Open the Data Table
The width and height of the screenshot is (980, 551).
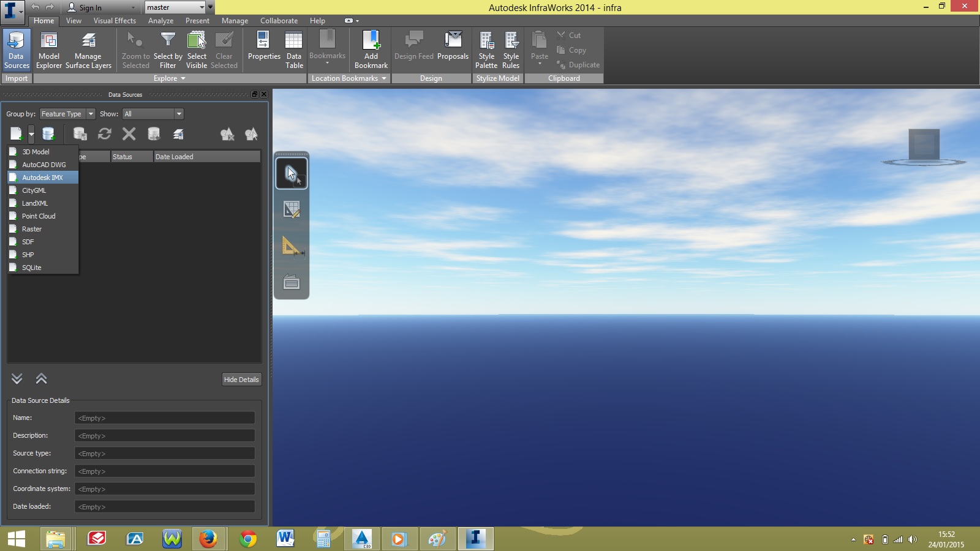294,50
